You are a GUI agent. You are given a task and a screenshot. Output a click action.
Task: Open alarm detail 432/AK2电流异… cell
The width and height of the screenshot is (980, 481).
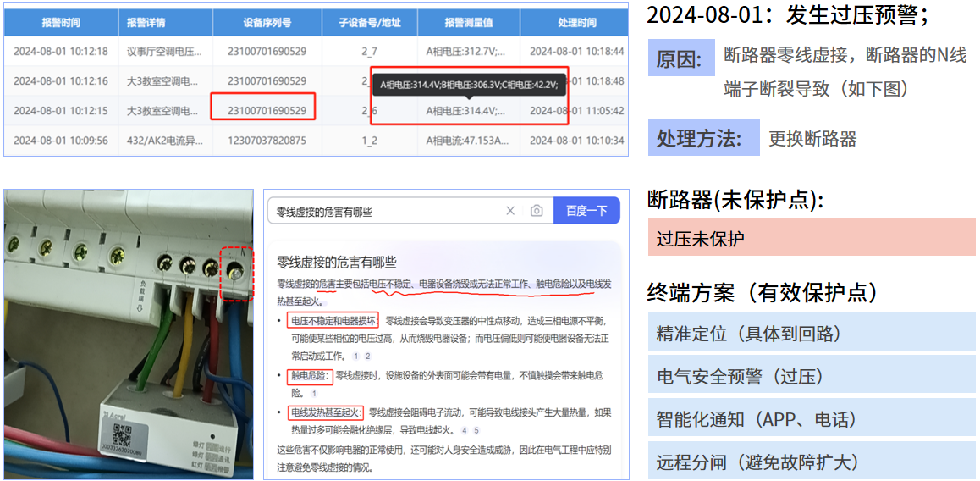(x=164, y=141)
